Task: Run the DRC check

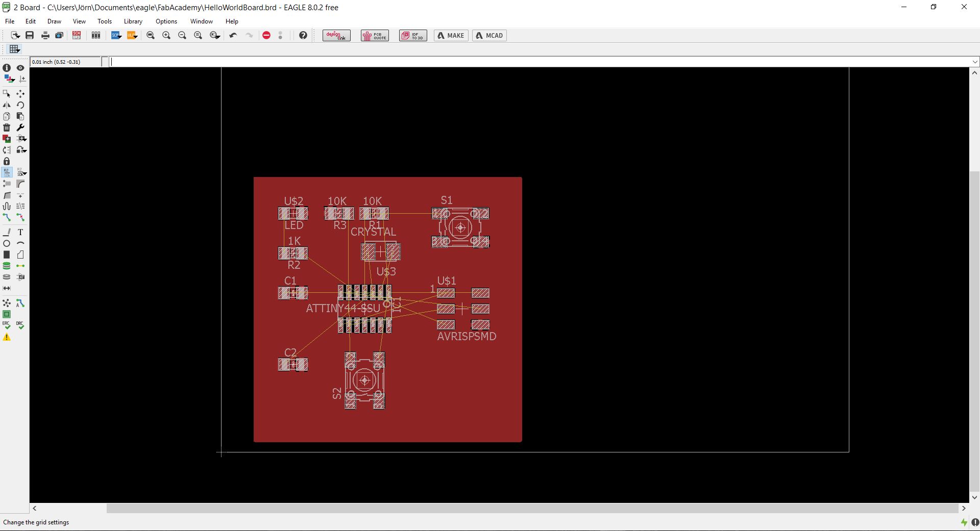Action: pyautogui.click(x=20, y=325)
